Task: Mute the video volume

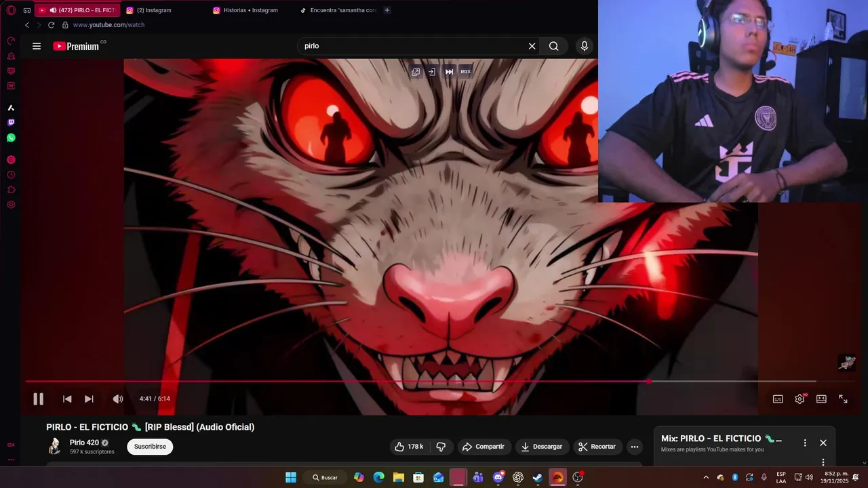Action: click(118, 399)
